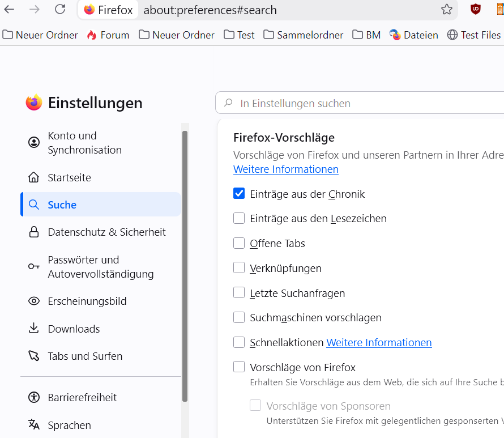Open the BM bookmark folder
This screenshot has width=504, height=438.
366,35
